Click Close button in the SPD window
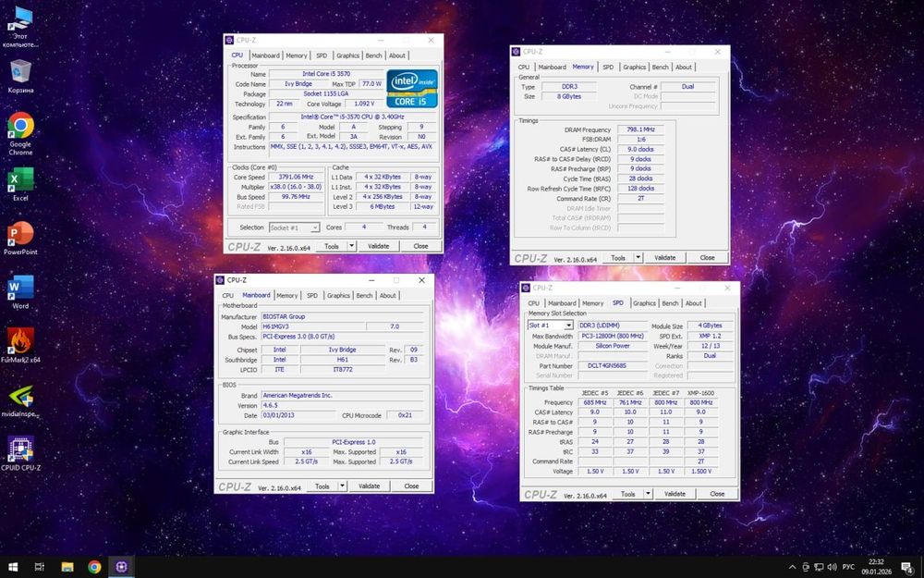Image resolution: width=924 pixels, height=578 pixels. tap(717, 494)
